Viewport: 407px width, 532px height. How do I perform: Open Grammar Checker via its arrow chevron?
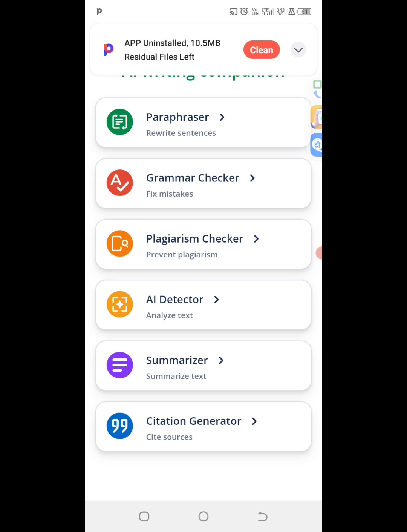(252, 178)
